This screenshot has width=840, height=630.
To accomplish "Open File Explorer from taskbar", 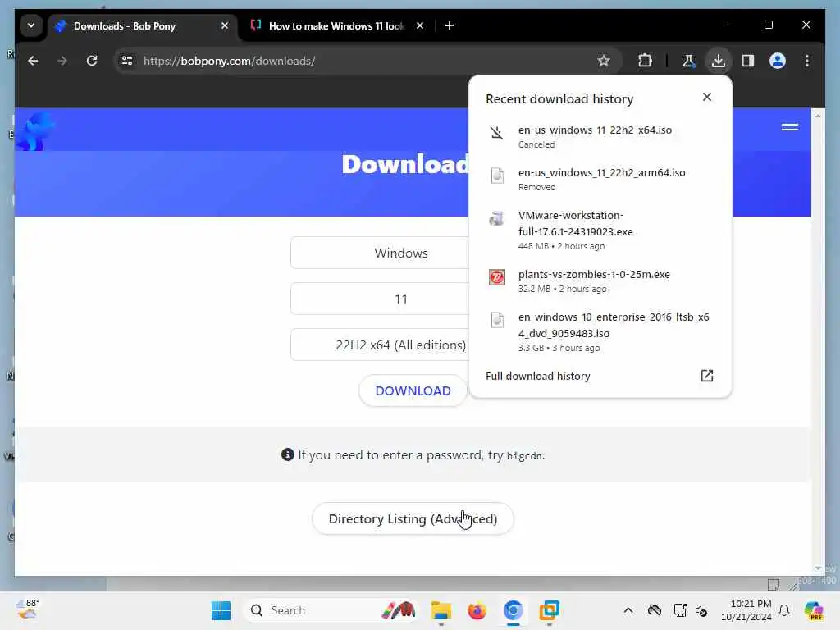I will click(441, 610).
